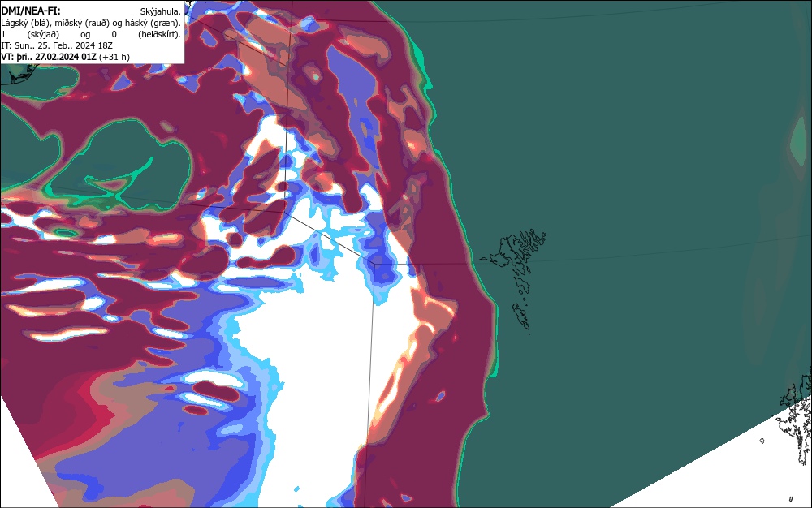Click the 'DMI/NEA-FI:' title text
Viewport: 812px width, 508px height.
point(31,11)
